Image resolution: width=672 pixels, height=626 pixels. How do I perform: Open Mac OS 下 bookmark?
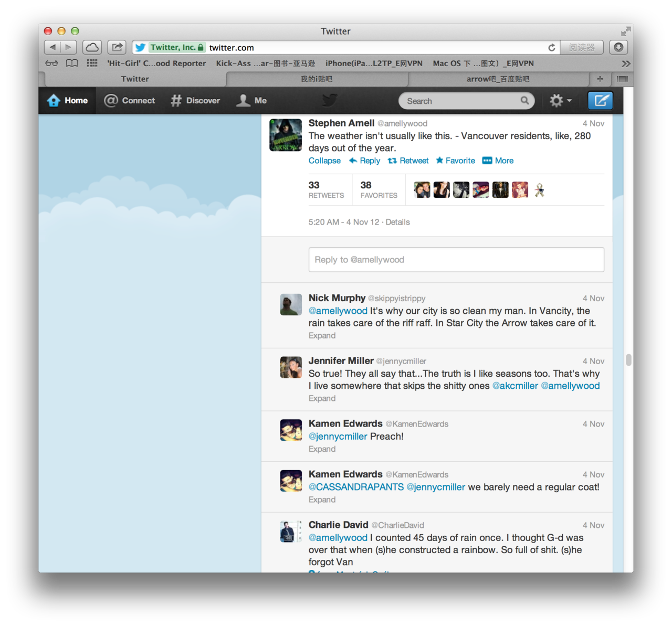(x=483, y=63)
